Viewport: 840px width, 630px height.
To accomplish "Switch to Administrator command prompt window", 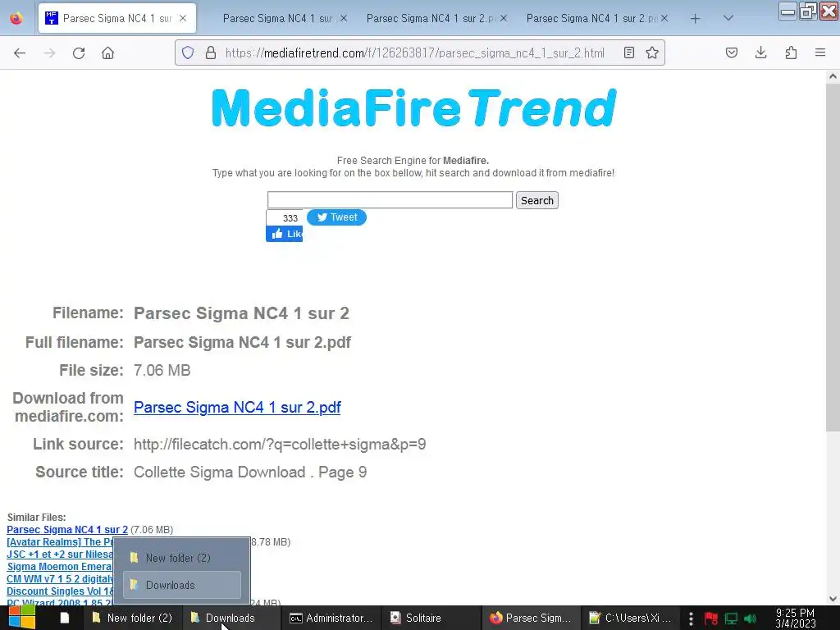I will point(331,618).
